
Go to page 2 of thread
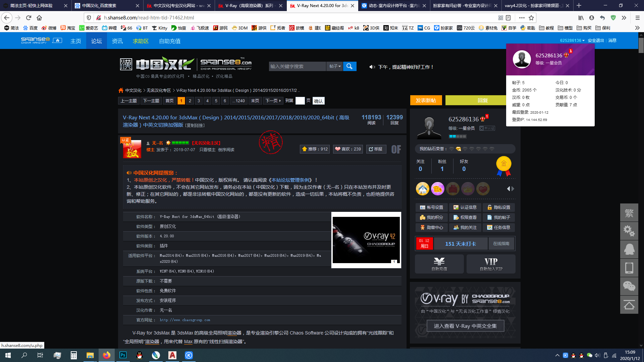[190, 101]
